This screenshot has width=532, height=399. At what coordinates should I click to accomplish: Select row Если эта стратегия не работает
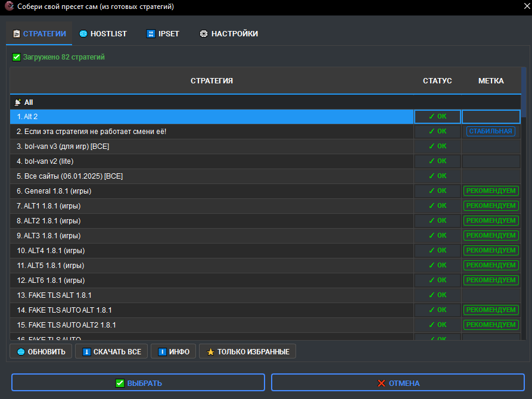(211, 132)
